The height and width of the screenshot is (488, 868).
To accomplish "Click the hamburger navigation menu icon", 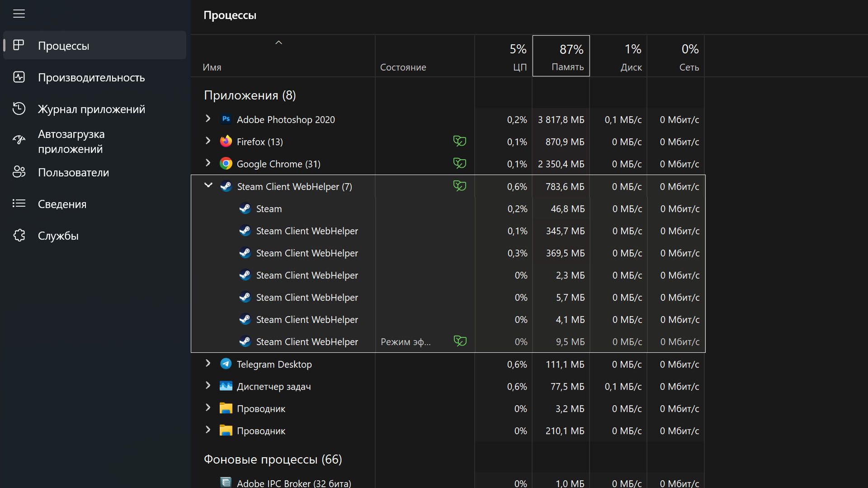I will pyautogui.click(x=19, y=14).
